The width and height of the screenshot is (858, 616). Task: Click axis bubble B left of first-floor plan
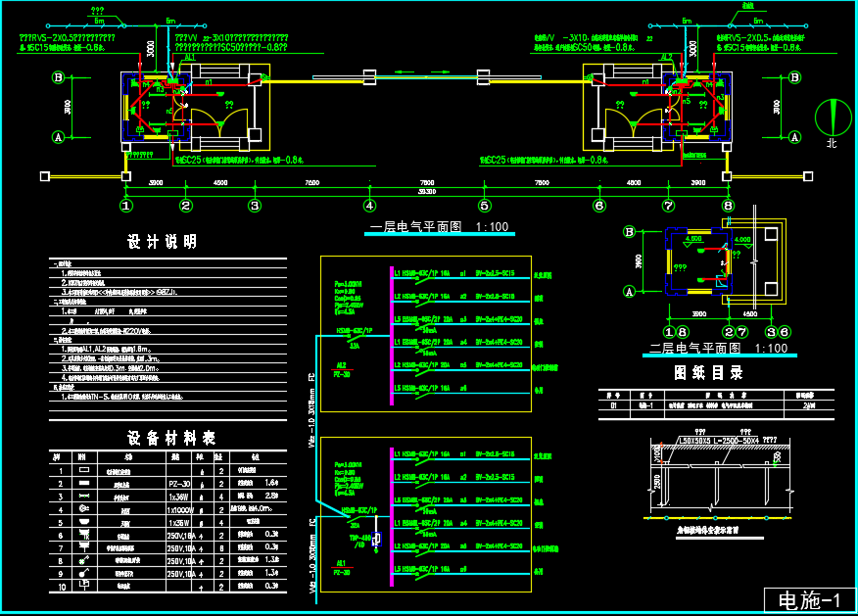[x=58, y=77]
